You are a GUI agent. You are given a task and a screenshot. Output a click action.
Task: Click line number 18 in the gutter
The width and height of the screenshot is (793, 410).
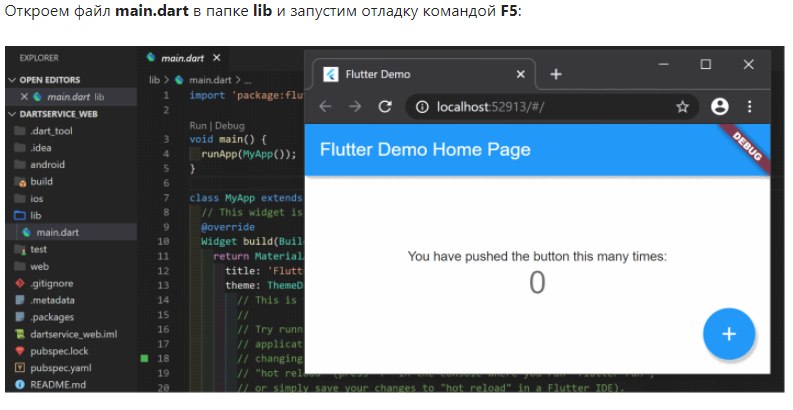click(163, 358)
